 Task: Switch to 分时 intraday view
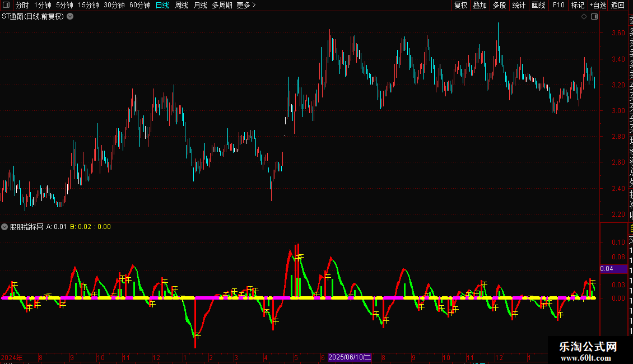pyautogui.click(x=22, y=5)
